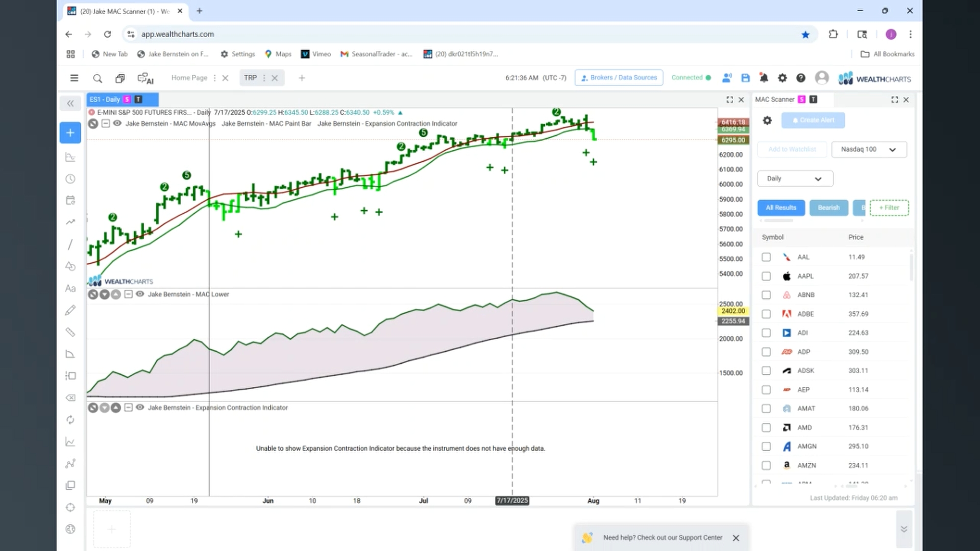The height and width of the screenshot is (551, 980).
Task: Open the help question mark icon
Action: [801, 78]
